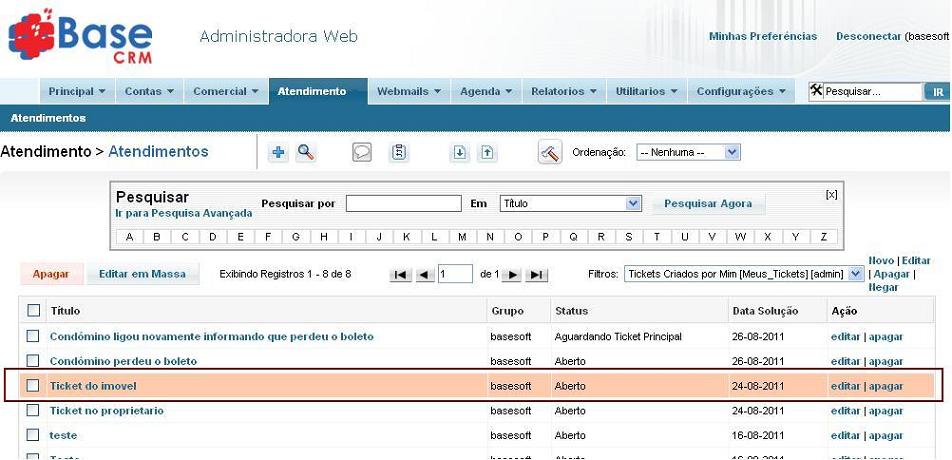Screen dimensions: 952x460
Task: Check the select-all checkbox in table header
Action: coord(33,311)
